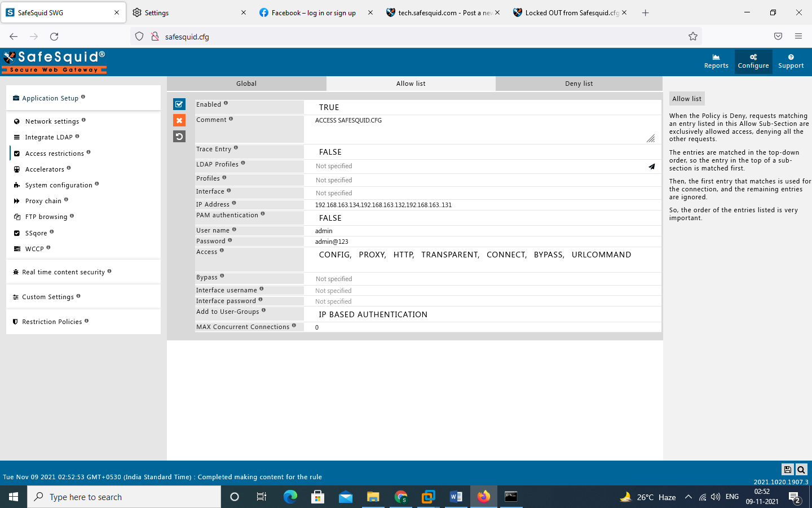Expand Application Setup section
This screenshot has height=508, width=812.
[83, 98]
